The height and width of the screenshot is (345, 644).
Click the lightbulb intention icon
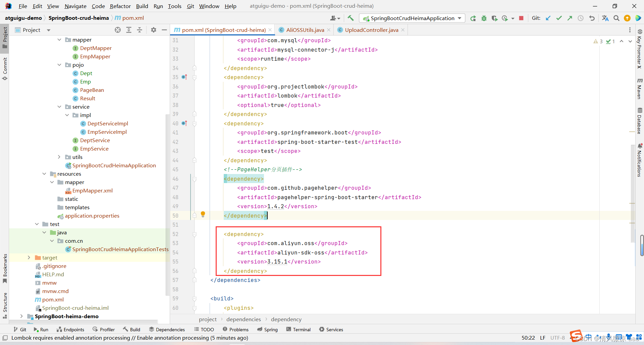203,214
